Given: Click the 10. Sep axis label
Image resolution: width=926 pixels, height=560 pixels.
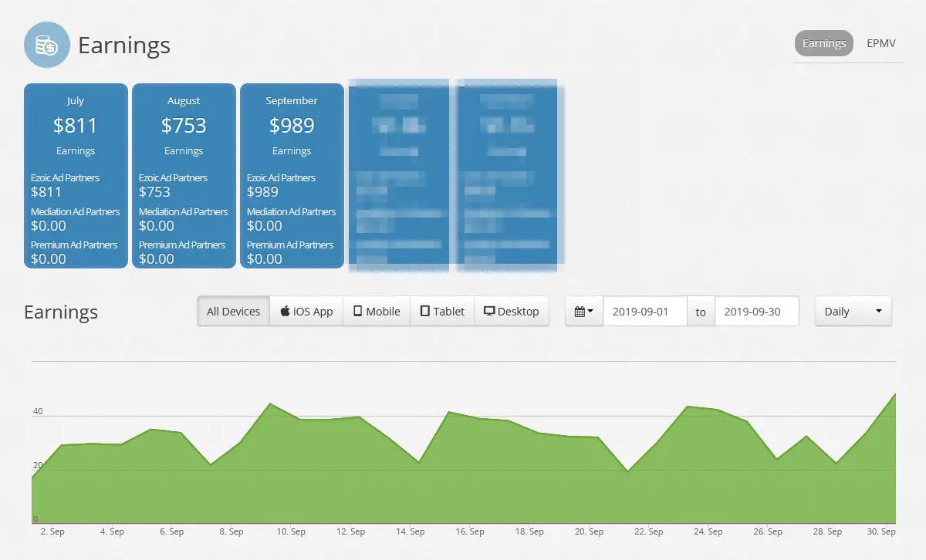Looking at the screenshot, I should (x=291, y=531).
